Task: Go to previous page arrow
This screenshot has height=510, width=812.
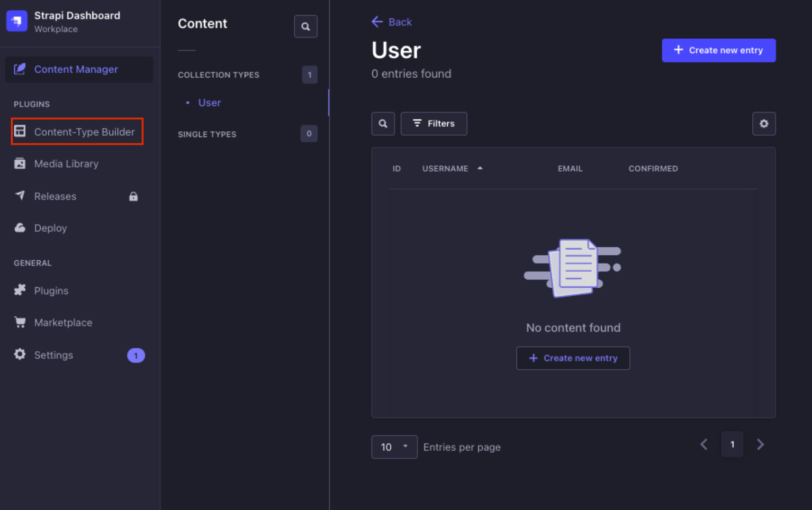Action: (704, 445)
